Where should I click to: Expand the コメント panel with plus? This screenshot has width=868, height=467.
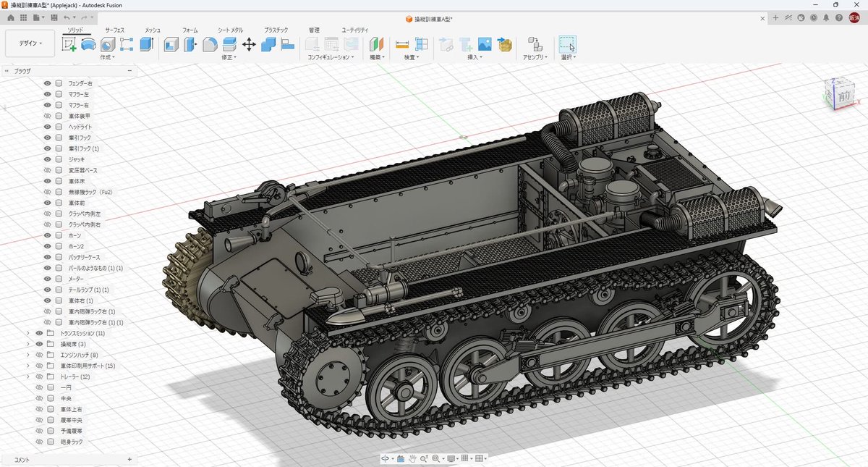[129, 459]
